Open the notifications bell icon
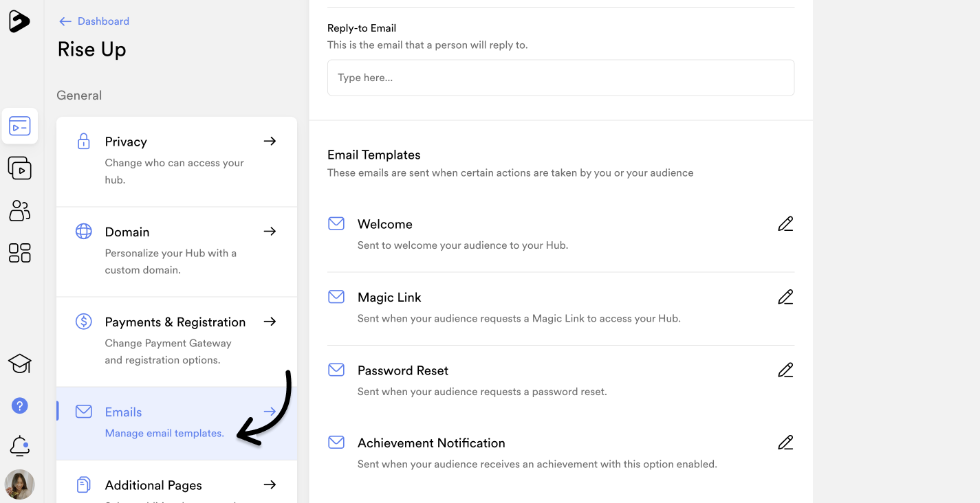The width and height of the screenshot is (980, 503). tap(20, 447)
